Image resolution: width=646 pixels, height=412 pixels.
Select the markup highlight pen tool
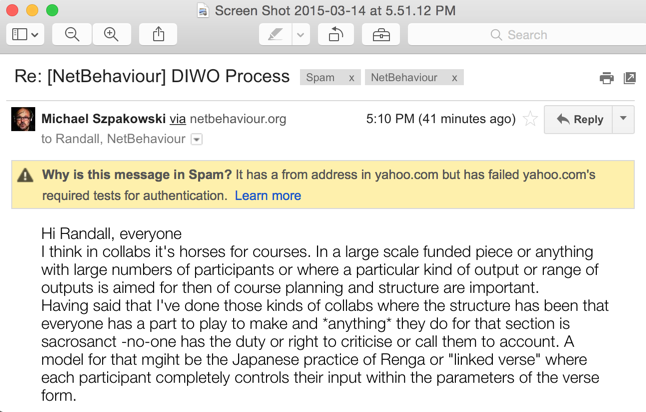tap(275, 34)
